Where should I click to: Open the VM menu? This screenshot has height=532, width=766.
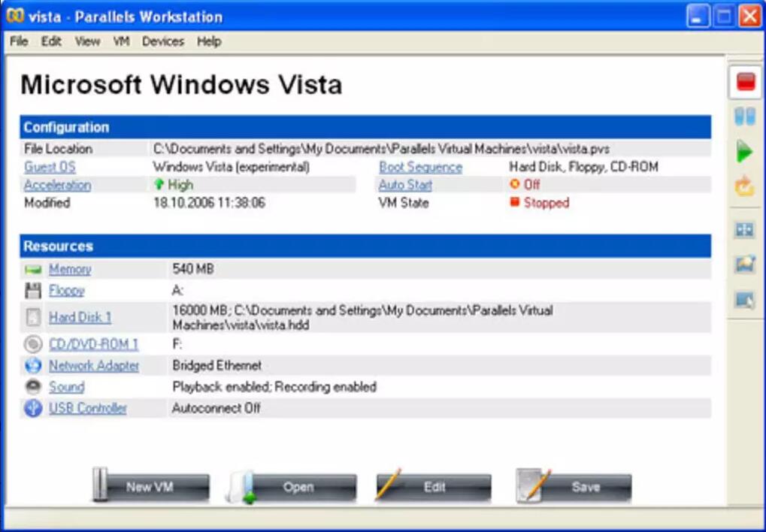coord(121,41)
